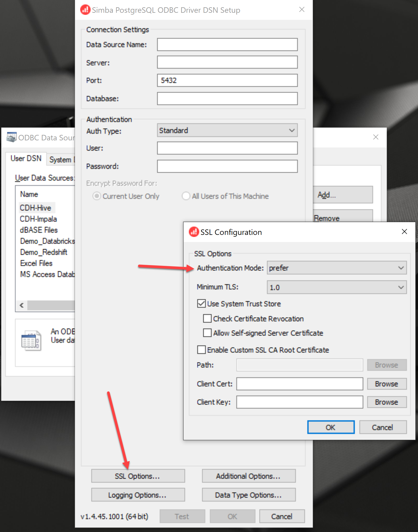Click the disabled Browse button for Path

coord(387,365)
